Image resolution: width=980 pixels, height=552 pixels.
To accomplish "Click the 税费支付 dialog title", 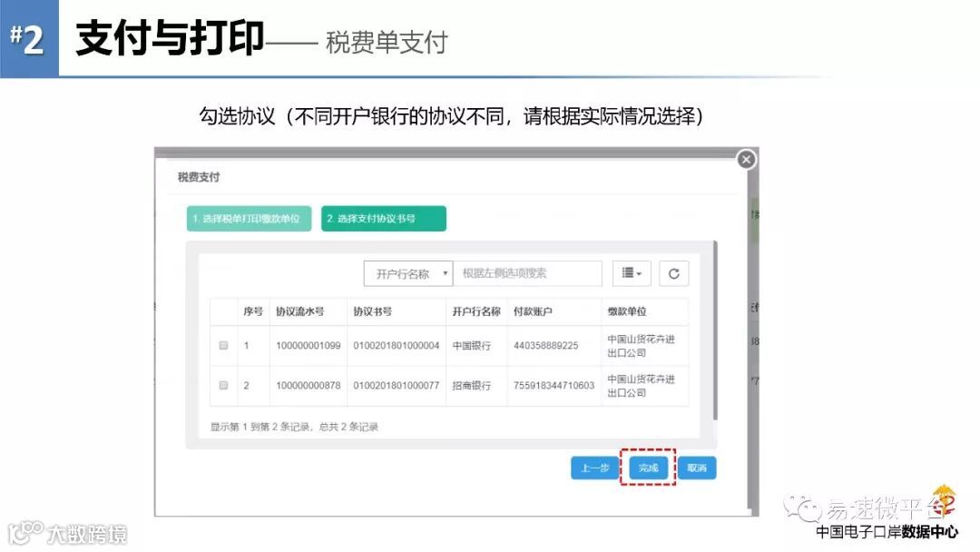I will pos(198,177).
